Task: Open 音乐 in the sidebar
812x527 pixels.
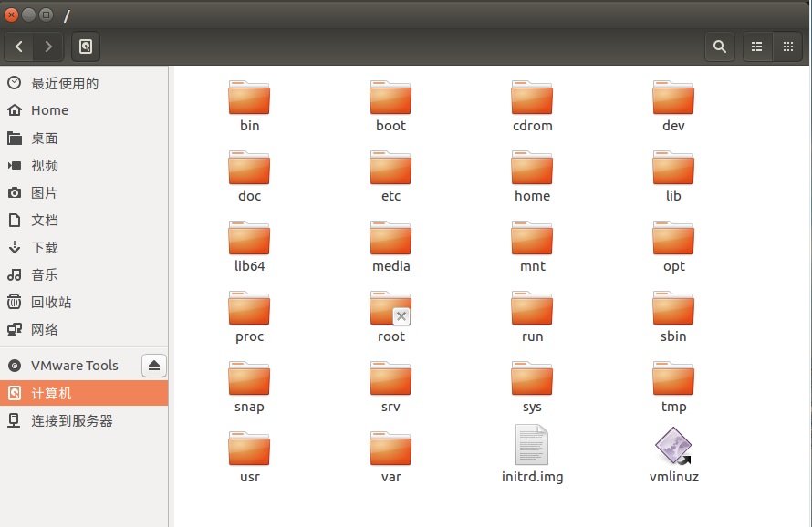Action: point(84,274)
